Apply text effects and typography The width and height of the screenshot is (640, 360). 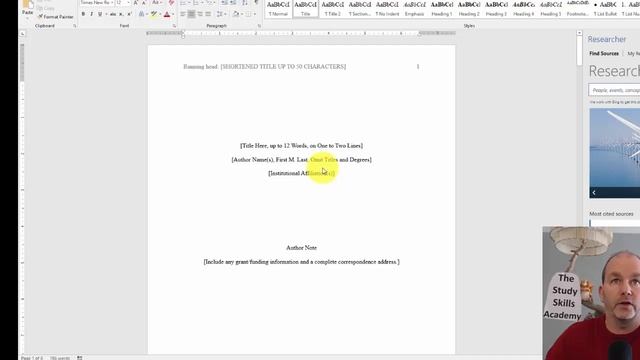[x=142, y=14]
